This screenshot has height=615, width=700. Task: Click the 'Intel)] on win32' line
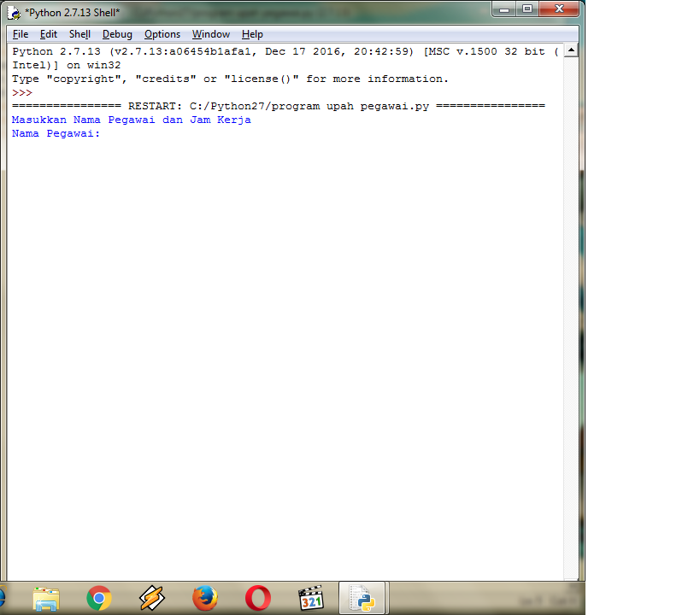click(66, 65)
